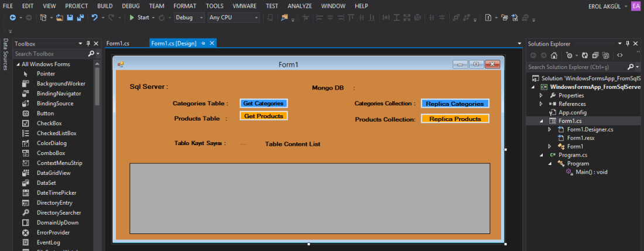Click the Get Categories button on form
This screenshot has width=644, height=251.
coord(263,104)
